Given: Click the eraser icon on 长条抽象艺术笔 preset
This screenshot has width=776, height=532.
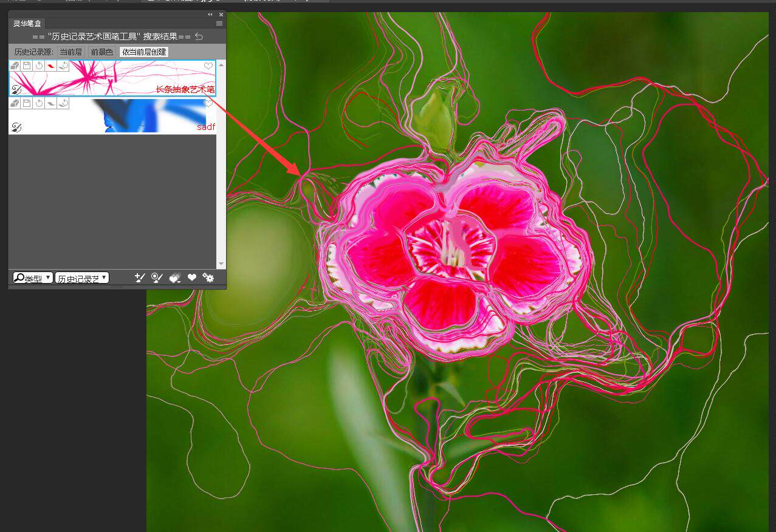Looking at the screenshot, I should click(16, 66).
